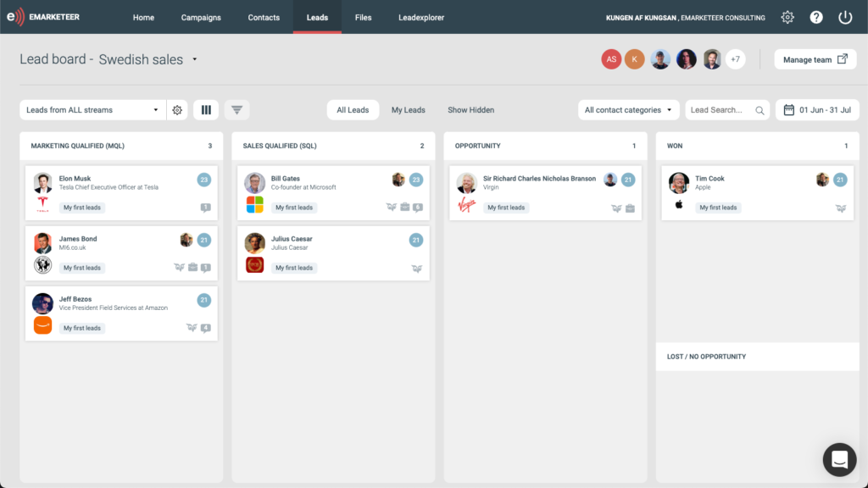Image resolution: width=868 pixels, height=488 pixels.
Task: Open the funnel filter icon
Action: [x=237, y=110]
